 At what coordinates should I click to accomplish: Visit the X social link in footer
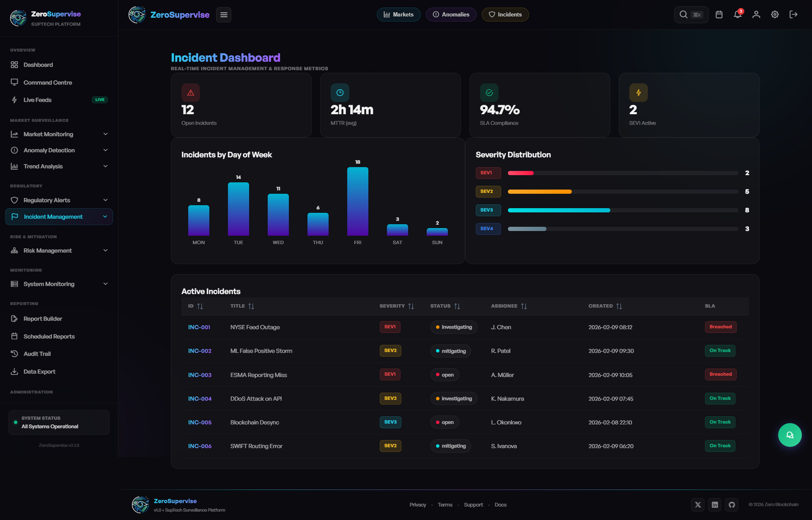click(698, 505)
